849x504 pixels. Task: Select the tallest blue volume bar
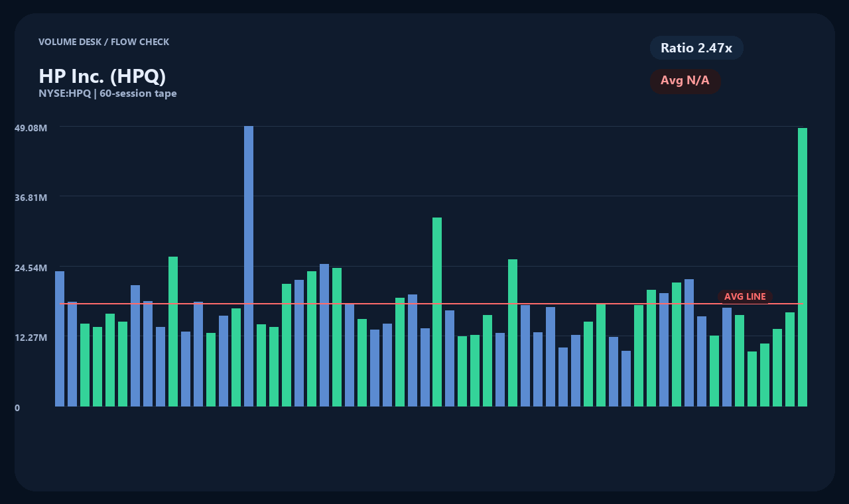pos(249,266)
